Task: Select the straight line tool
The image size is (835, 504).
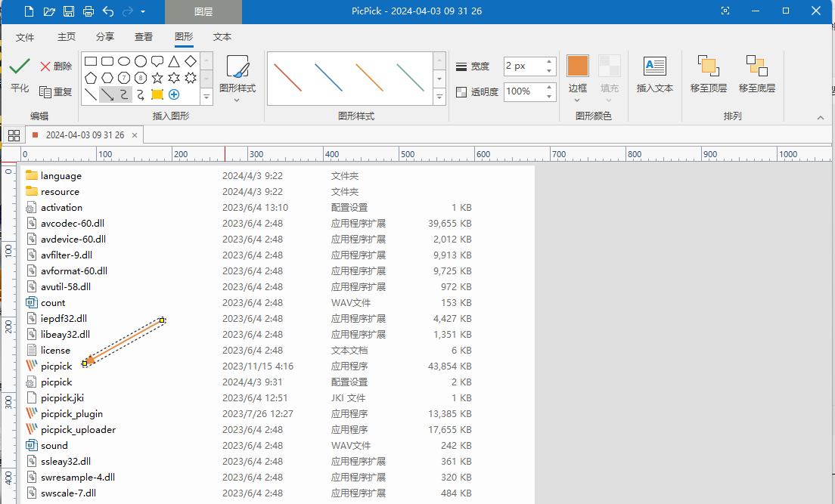Action: tap(91, 94)
